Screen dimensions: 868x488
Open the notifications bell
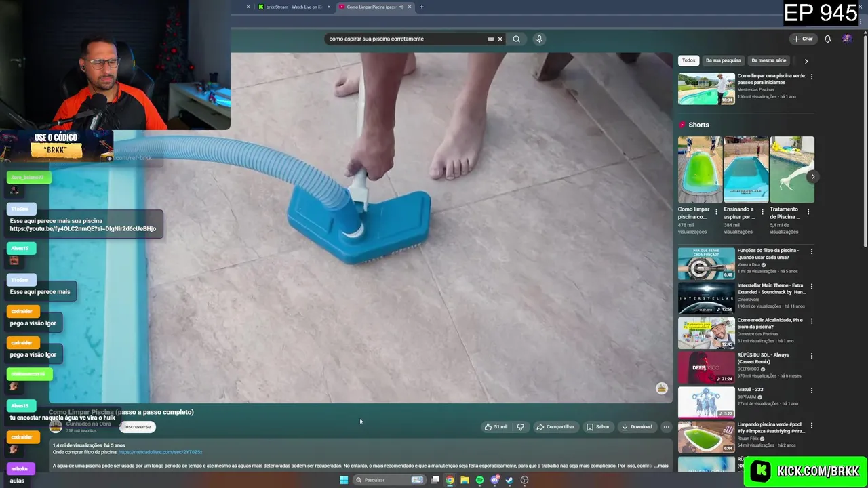tap(827, 39)
